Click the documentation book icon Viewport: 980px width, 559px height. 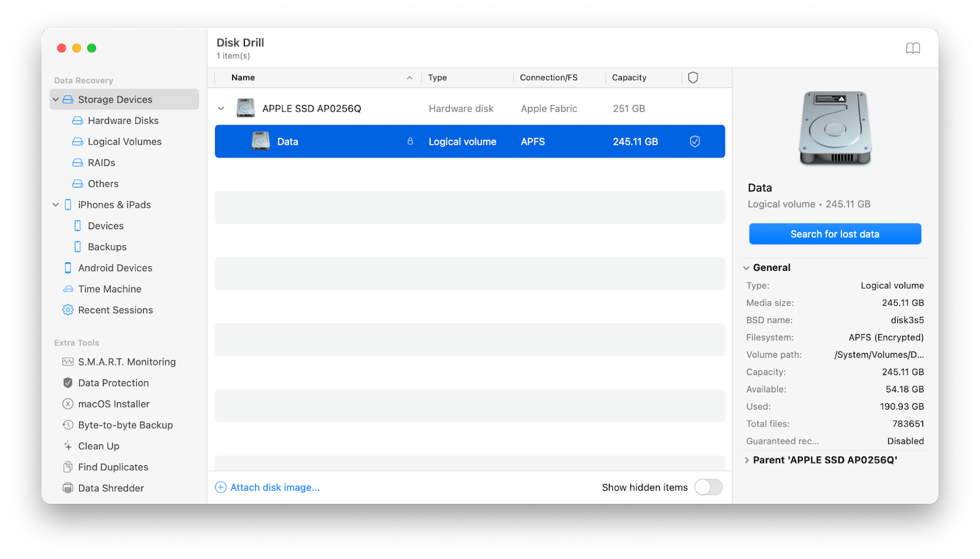pyautogui.click(x=913, y=48)
